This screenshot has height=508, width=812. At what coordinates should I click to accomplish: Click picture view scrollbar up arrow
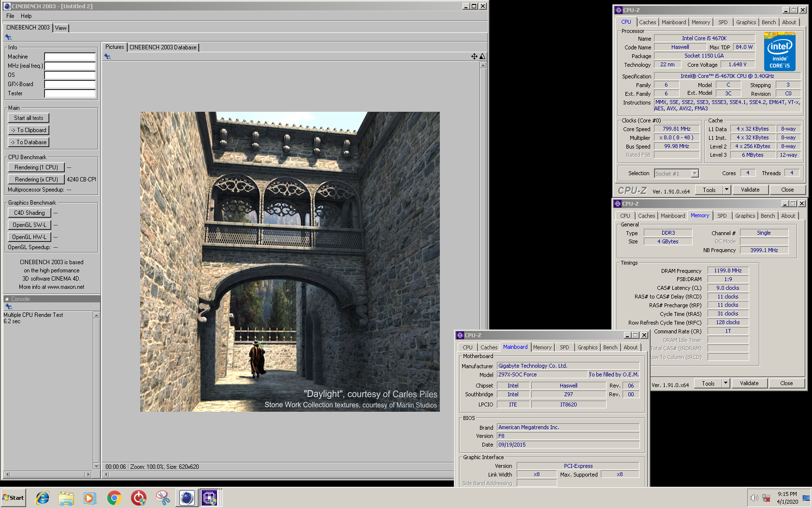(x=482, y=65)
